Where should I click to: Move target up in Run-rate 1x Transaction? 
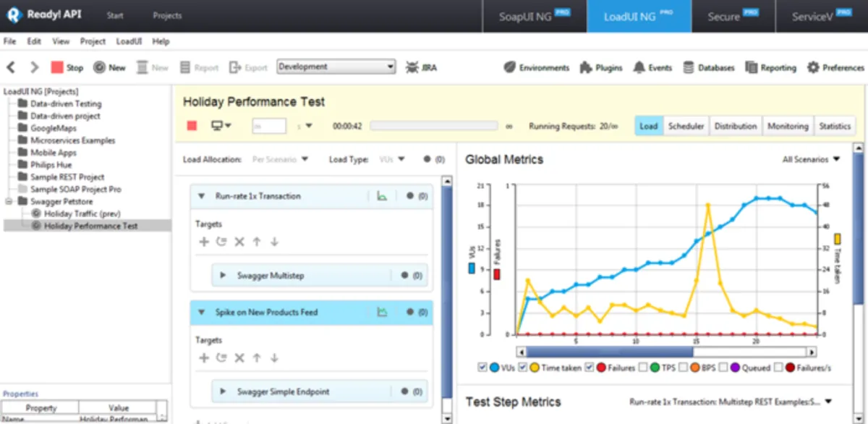pyautogui.click(x=257, y=242)
